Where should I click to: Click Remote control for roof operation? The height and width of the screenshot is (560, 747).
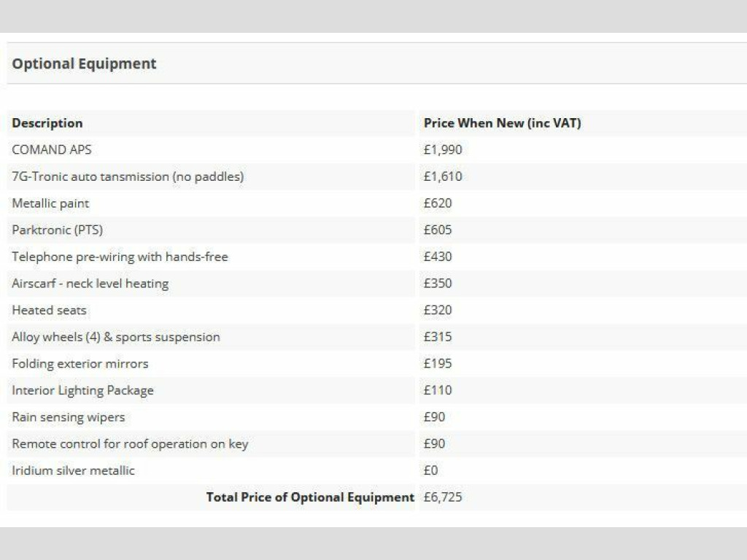coord(130,443)
